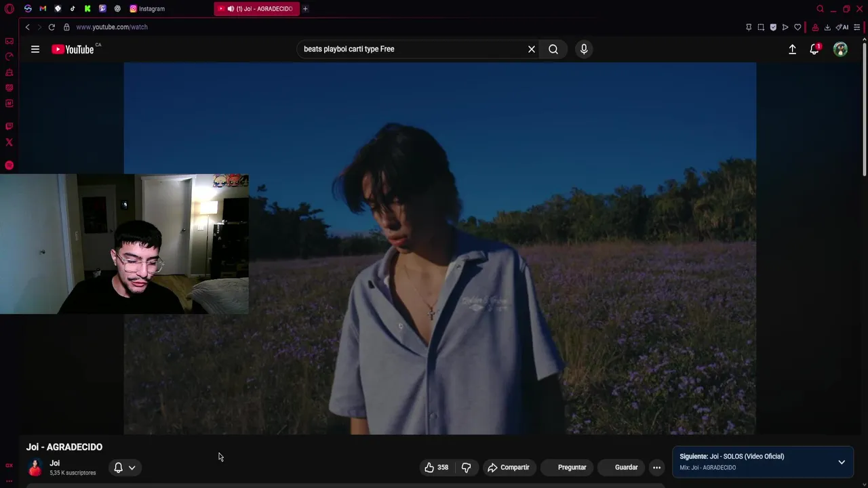
Task: Open YouTube notifications bell
Action: [x=814, y=49]
